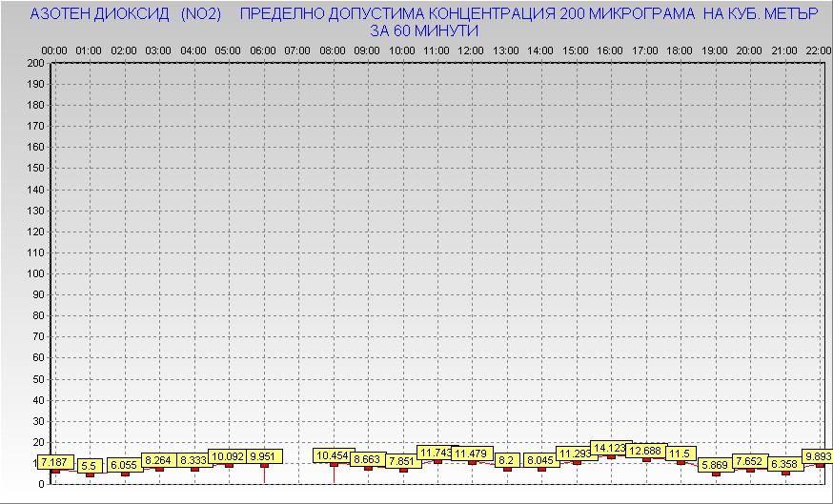Click the 5.5 value label
The image size is (833, 504).
tap(91, 466)
